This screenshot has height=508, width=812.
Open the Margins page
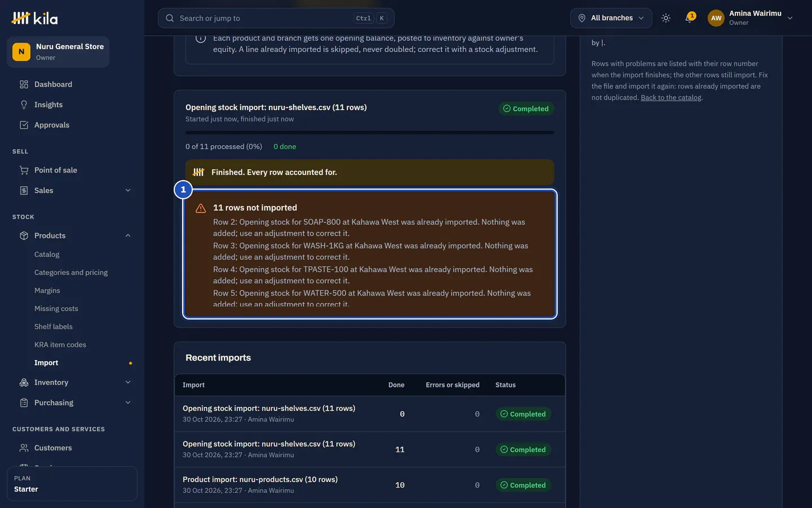pyautogui.click(x=47, y=291)
